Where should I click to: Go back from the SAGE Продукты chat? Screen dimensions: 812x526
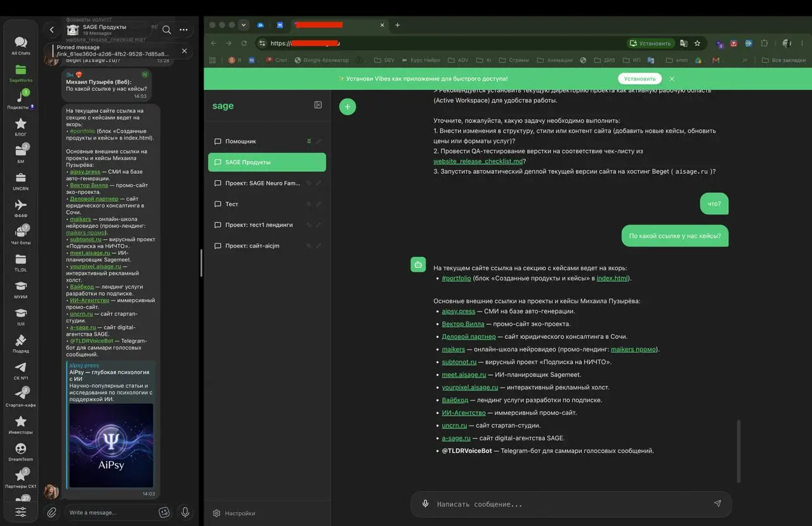52,30
